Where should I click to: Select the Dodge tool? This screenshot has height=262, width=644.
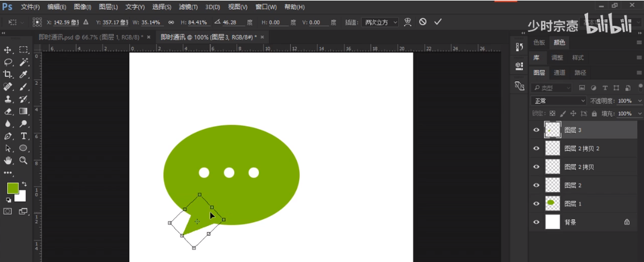coord(23,123)
